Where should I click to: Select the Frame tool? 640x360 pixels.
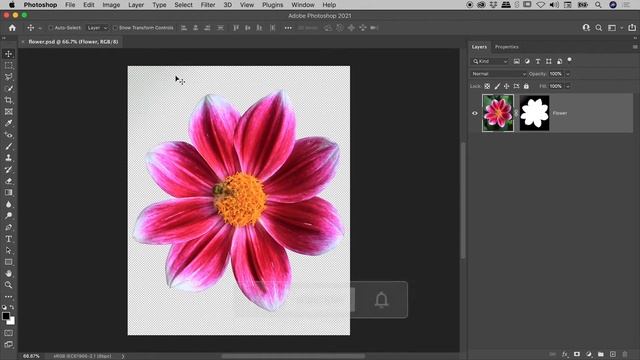pos(9,111)
